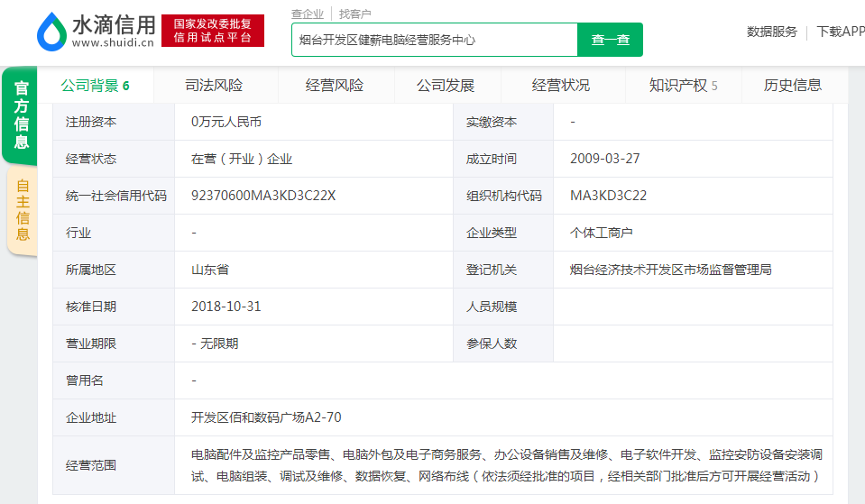Switch to the 司法风险 tab
This screenshot has width=865, height=504.
coord(214,86)
